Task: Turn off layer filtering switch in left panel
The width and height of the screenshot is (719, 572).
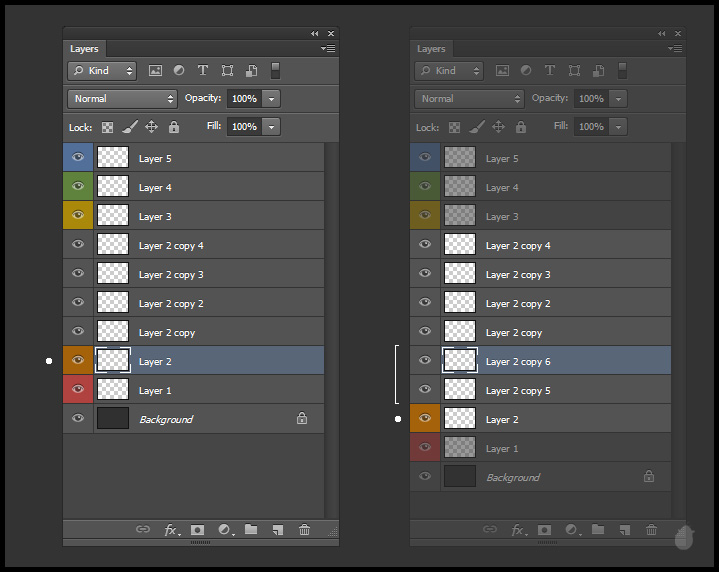Action: pos(275,71)
